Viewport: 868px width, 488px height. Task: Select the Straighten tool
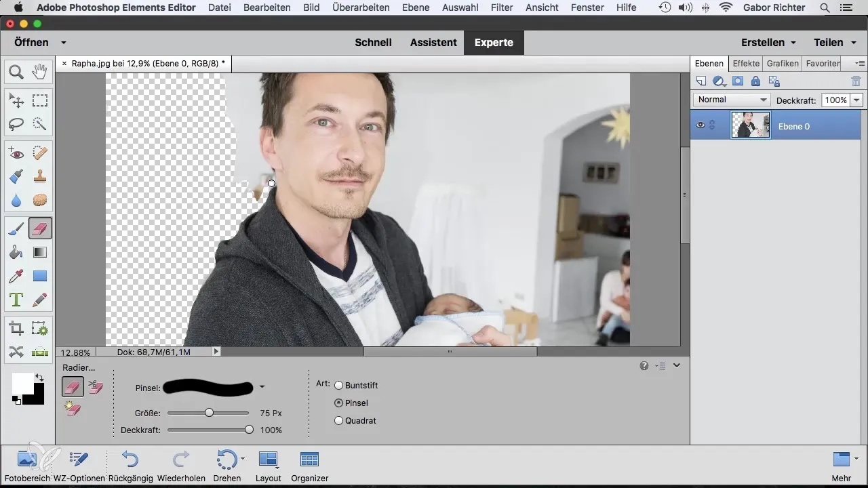pos(40,352)
